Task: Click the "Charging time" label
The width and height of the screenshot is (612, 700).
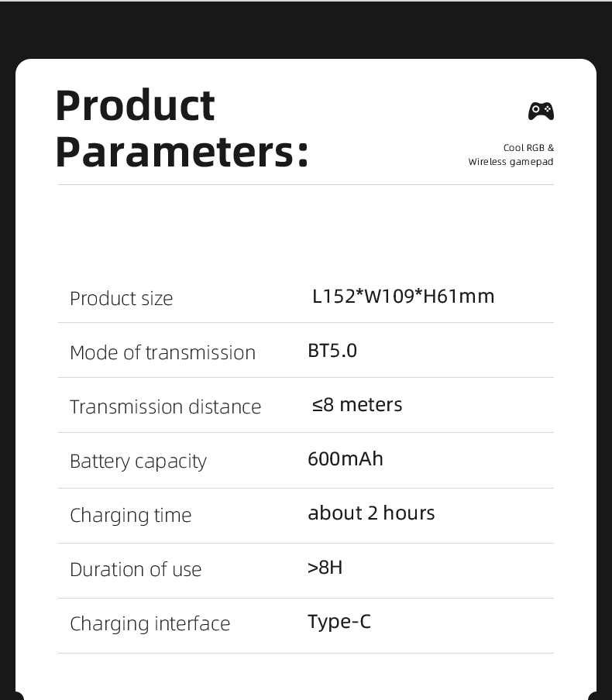Action: [131, 515]
